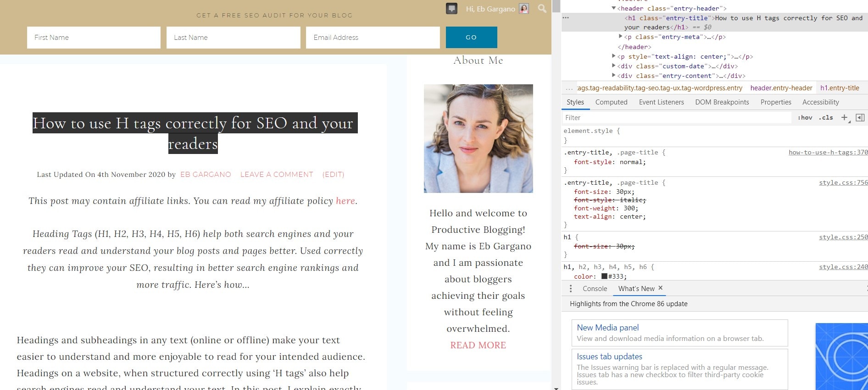The width and height of the screenshot is (868, 390).
Task: Open the search magnifier icon
Action: click(542, 8)
